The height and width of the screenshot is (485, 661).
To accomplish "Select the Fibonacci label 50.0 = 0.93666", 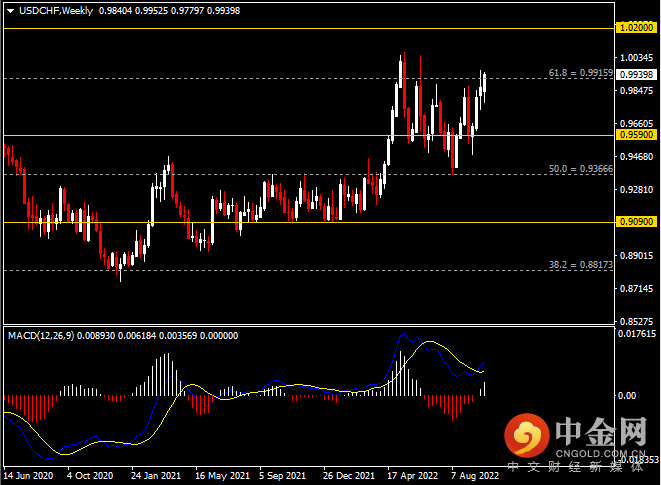I will click(x=580, y=169).
